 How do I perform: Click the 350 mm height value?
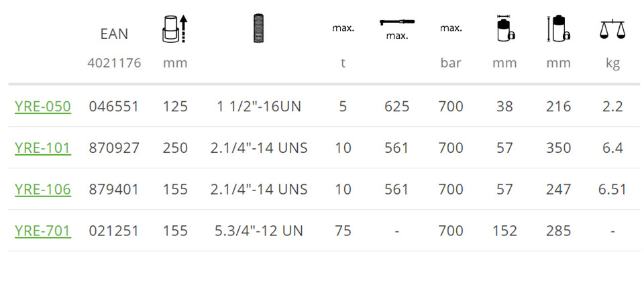559,148
